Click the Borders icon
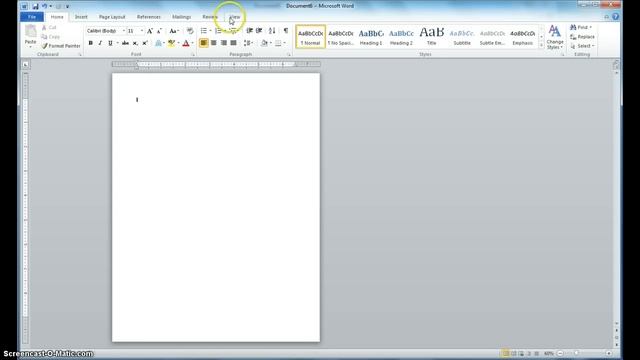Screen dimensions: 640x360 pyautogui.click(x=278, y=43)
